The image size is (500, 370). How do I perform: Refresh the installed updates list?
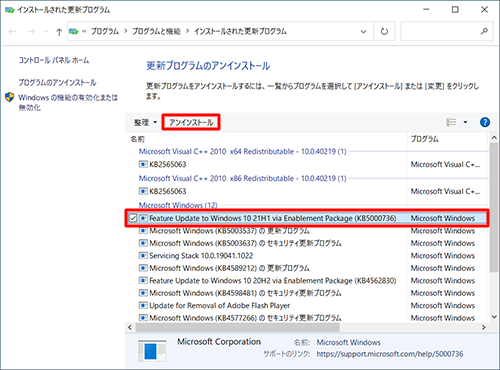click(384, 32)
